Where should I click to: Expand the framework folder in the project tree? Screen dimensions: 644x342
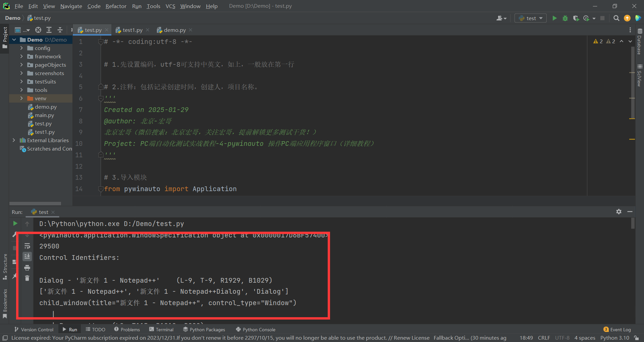pyautogui.click(x=21, y=56)
